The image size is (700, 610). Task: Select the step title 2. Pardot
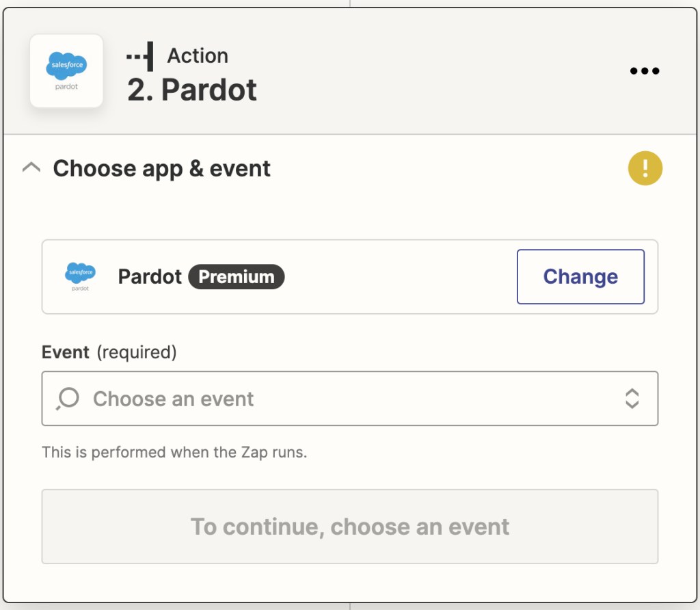tap(191, 90)
